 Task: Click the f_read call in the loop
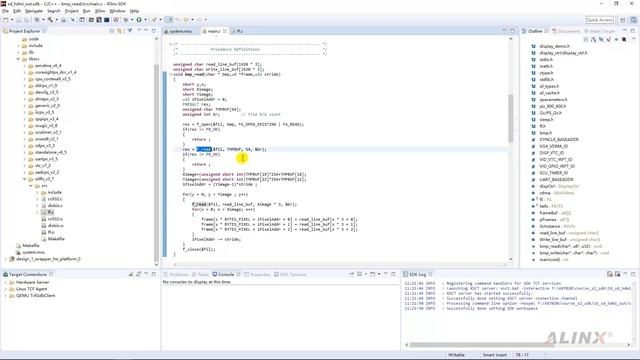tap(199, 204)
